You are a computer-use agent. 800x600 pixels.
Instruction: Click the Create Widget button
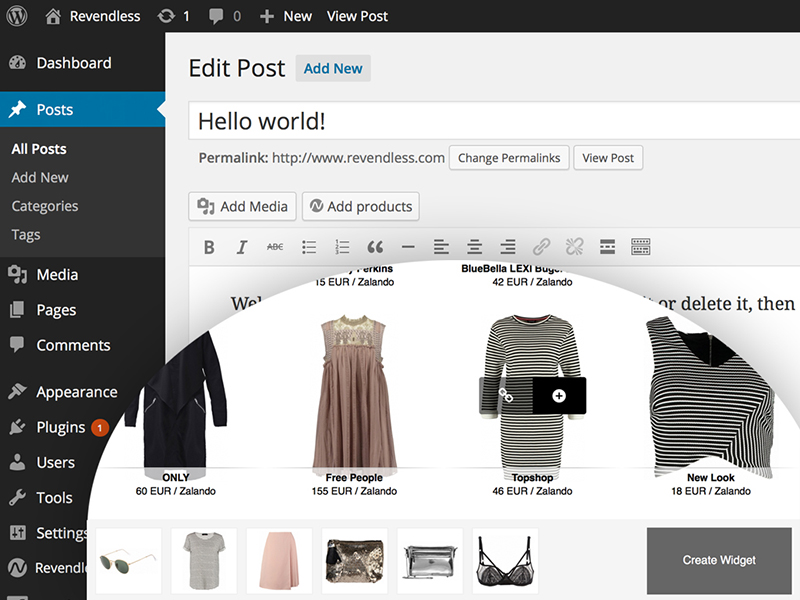pos(719,560)
